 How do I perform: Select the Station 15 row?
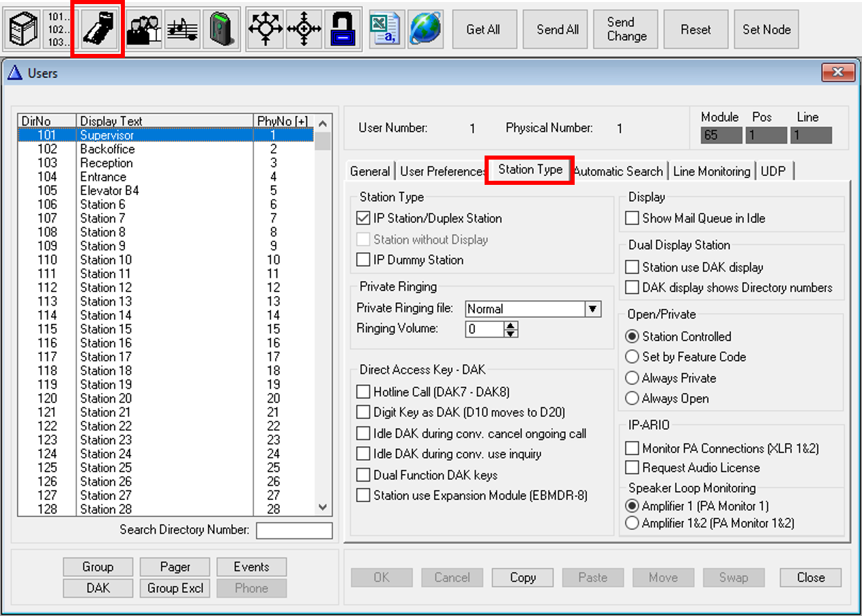166,329
